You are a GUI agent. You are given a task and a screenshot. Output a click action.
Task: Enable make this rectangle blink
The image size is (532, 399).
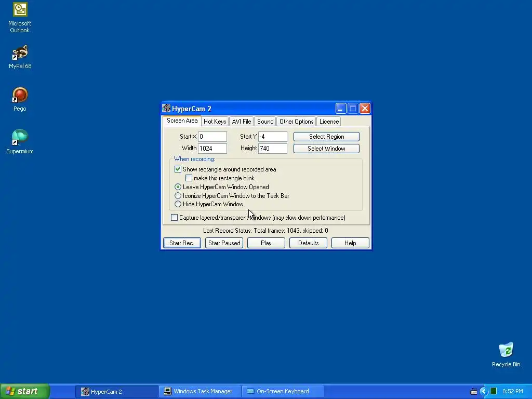(189, 178)
